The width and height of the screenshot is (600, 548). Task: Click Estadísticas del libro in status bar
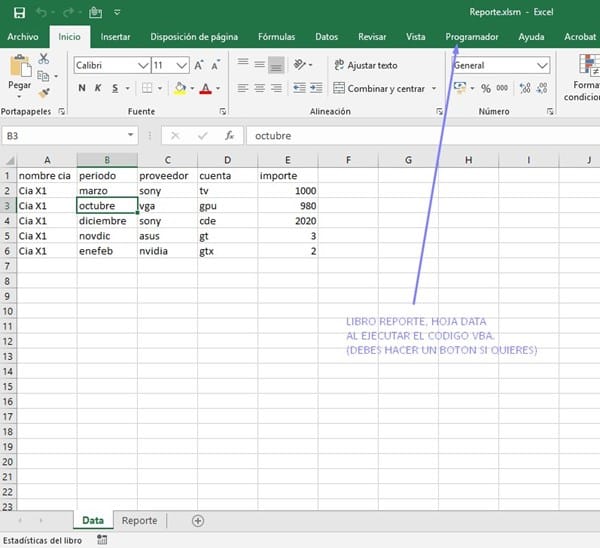pyautogui.click(x=42, y=540)
